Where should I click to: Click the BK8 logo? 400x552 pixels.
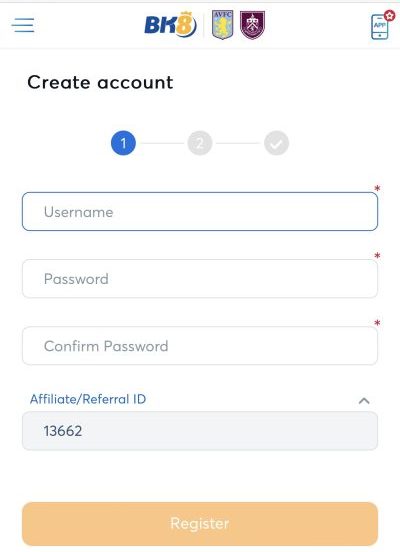click(170, 24)
